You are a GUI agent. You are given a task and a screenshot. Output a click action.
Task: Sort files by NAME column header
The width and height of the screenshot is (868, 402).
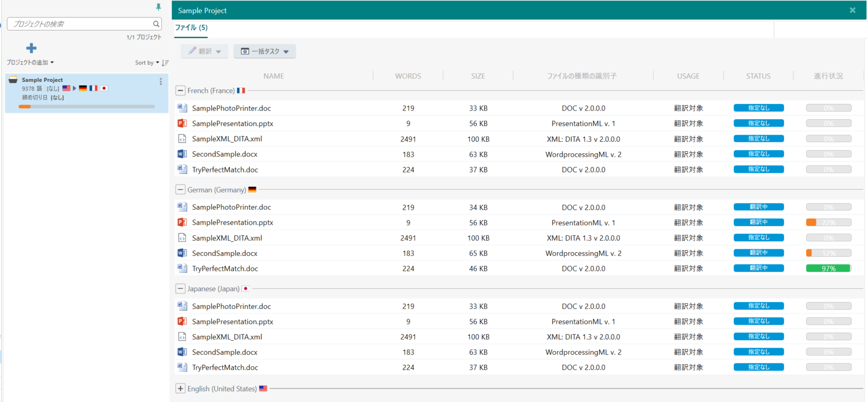[274, 76]
